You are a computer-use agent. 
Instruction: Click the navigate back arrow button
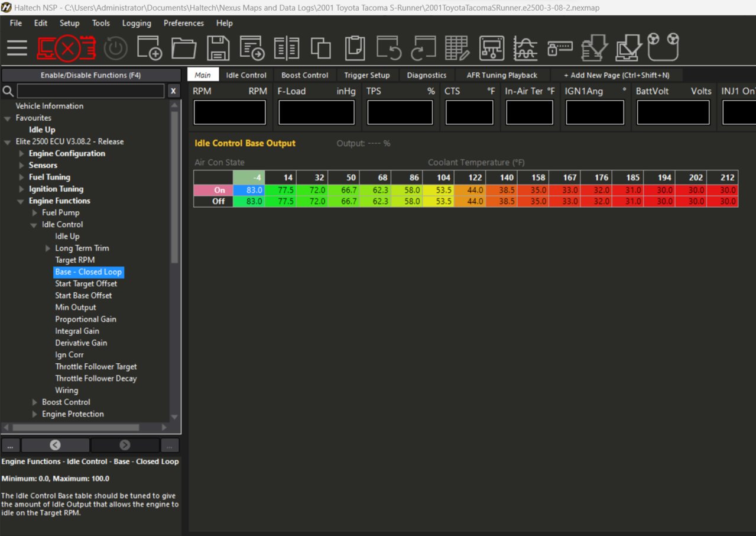pyautogui.click(x=55, y=445)
